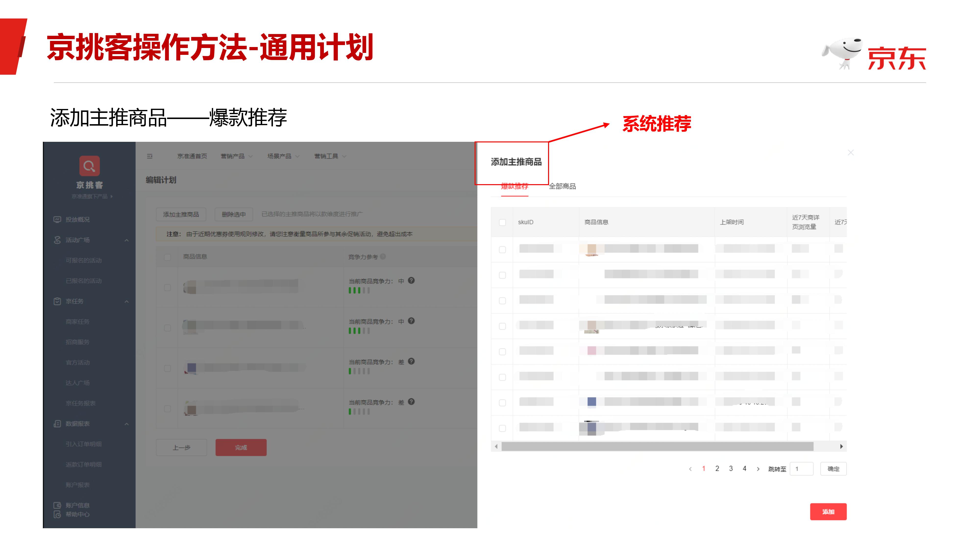Toggle select-all checkbox beside 商品信息 header
The image size is (980, 551).
pyautogui.click(x=167, y=257)
